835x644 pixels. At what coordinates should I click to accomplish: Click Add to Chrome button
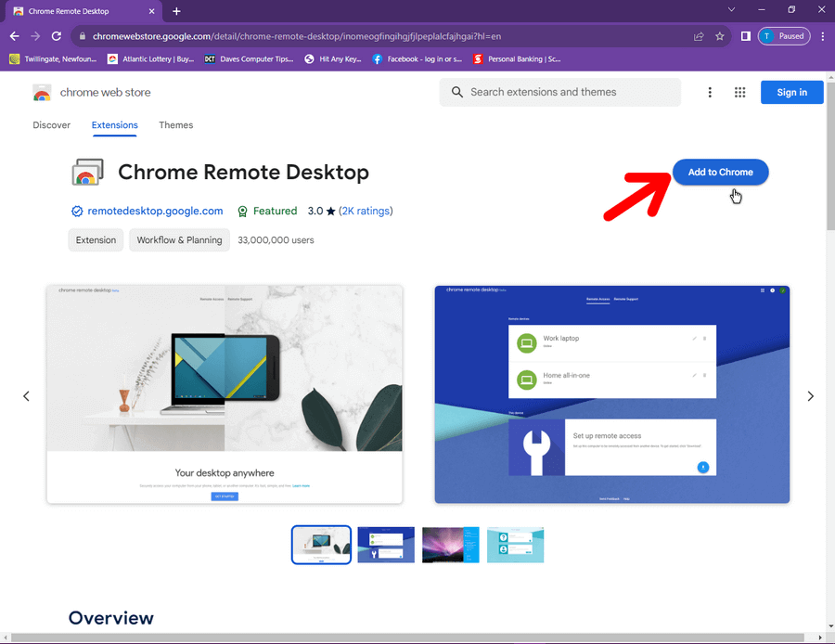720,172
